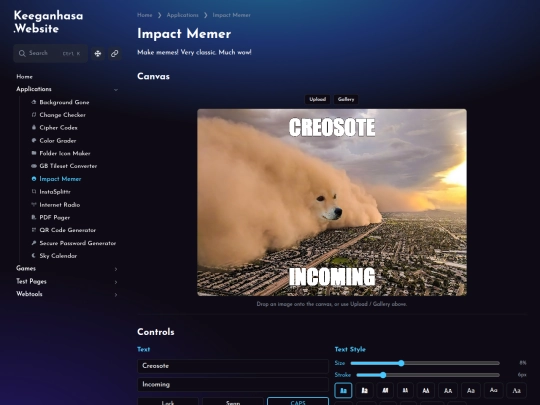This screenshot has width=540, height=405.
Task: Expand the Games section chevron
Action: tap(116, 269)
